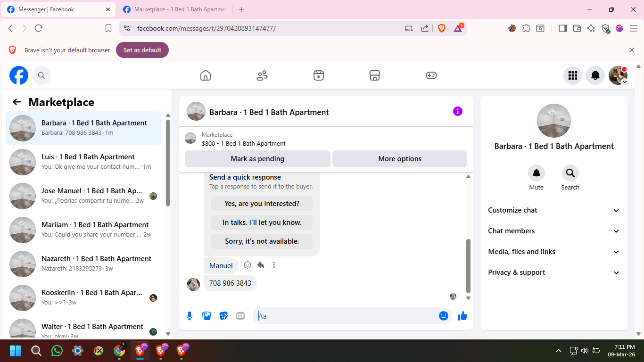Screen dimensions: 644x362
Task: Expand Media, files and links section
Action: point(554,252)
